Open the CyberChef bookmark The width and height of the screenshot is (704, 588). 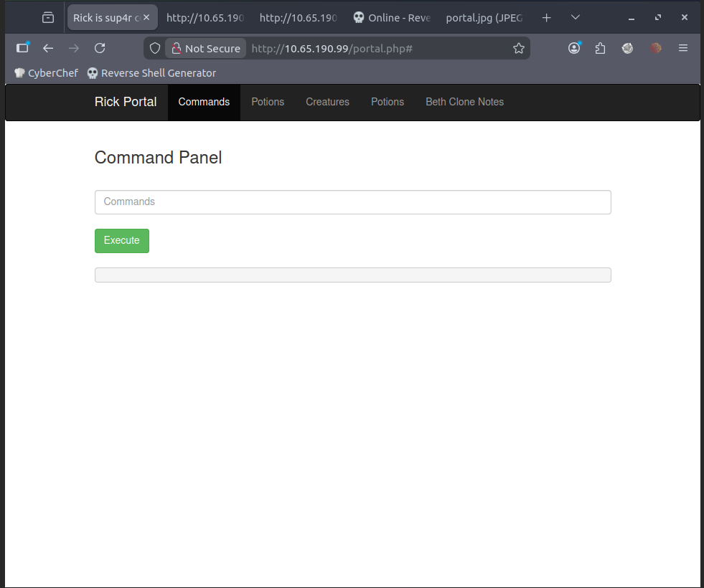point(46,72)
